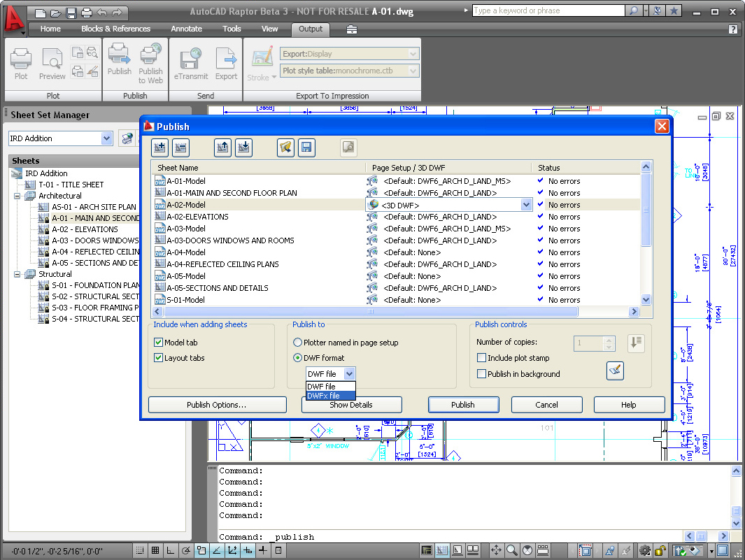Click the Add Sheets icon in Publish dialog
The height and width of the screenshot is (560, 745).
tap(159, 148)
